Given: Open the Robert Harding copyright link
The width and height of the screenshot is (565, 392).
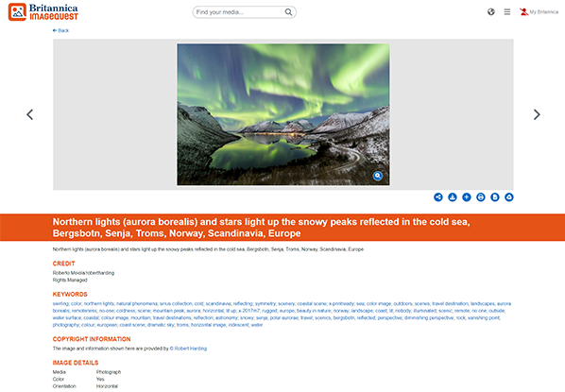Looking at the screenshot, I should click(188, 349).
